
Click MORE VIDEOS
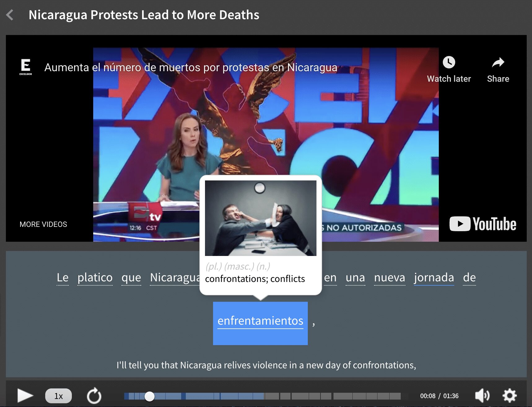pos(43,224)
